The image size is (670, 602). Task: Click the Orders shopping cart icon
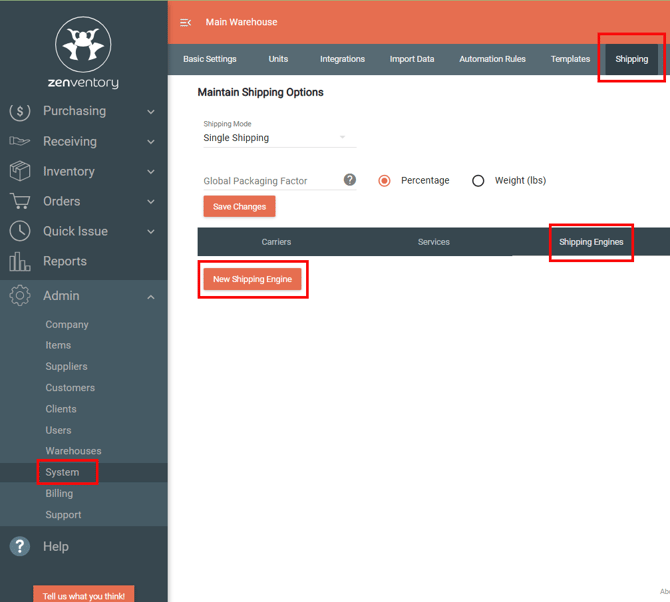[19, 201]
